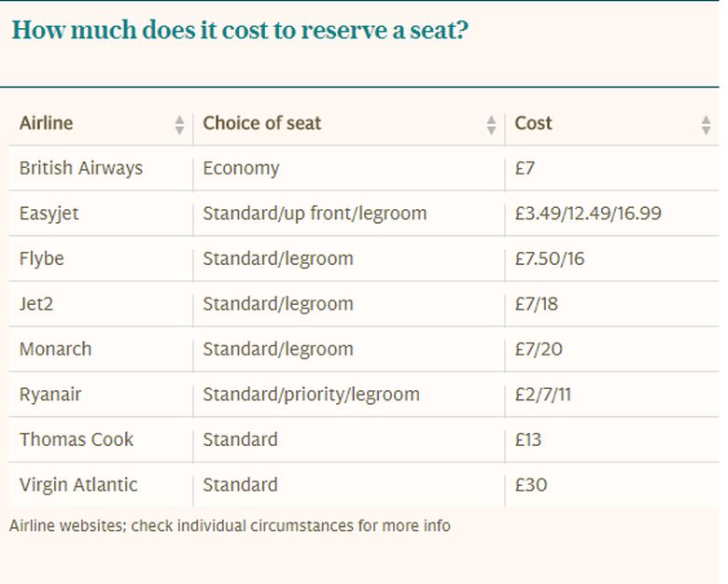The width and height of the screenshot is (728, 584).
Task: Click the Ryanair airline cell
Action: tap(50, 395)
